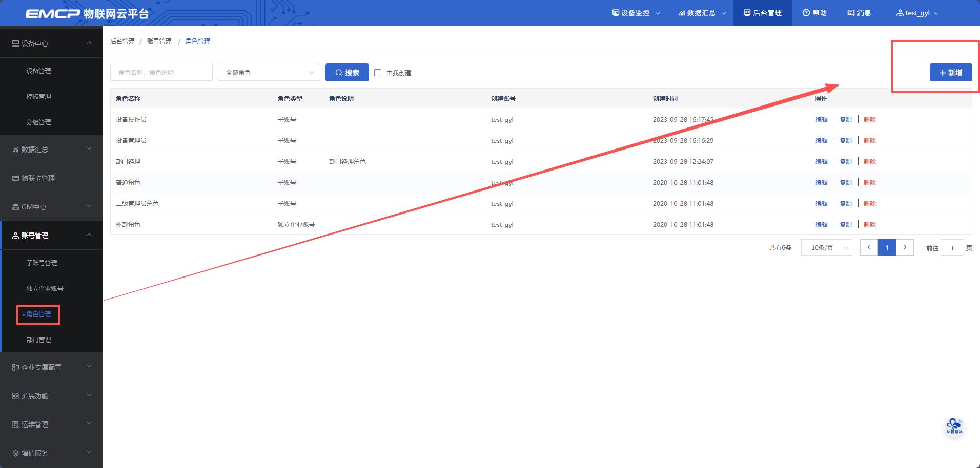Click the 账号管理 user icon

pyautogui.click(x=15, y=236)
